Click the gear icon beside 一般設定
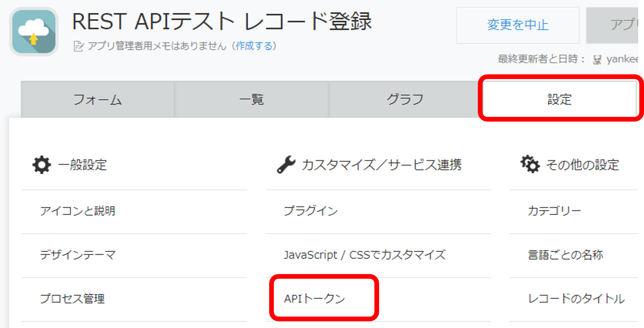 point(41,165)
